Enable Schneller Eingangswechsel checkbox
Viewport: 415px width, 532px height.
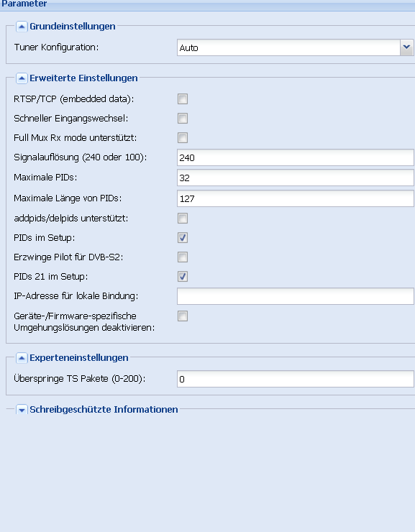183,119
